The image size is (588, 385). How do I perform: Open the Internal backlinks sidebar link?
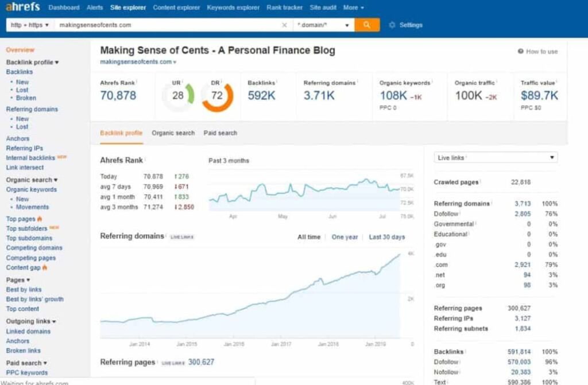point(30,158)
